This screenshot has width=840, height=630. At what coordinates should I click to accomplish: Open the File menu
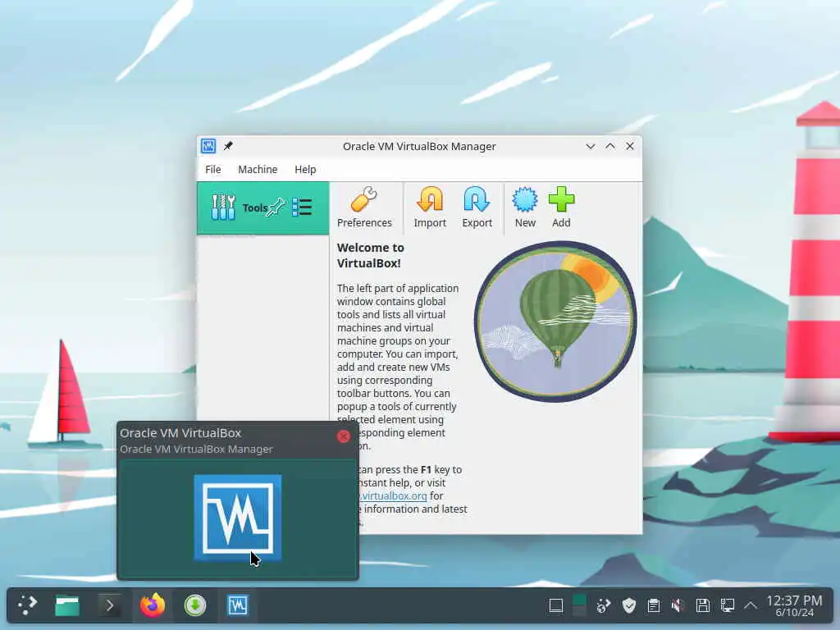[x=212, y=169]
